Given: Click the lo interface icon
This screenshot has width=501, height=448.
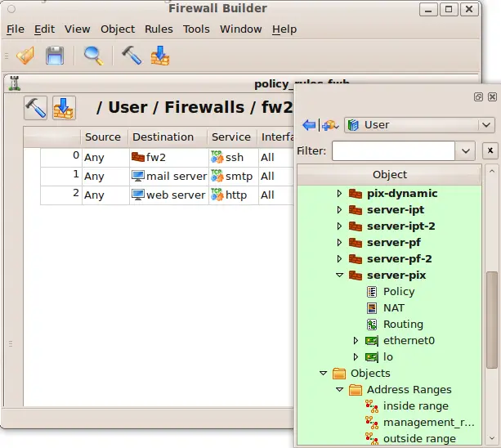Looking at the screenshot, I should (x=372, y=357).
